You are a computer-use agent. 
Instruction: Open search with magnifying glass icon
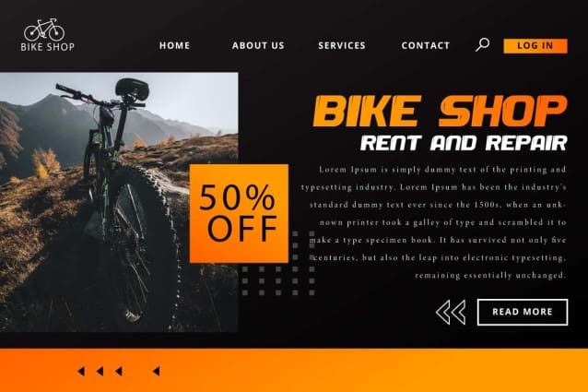pos(483,44)
